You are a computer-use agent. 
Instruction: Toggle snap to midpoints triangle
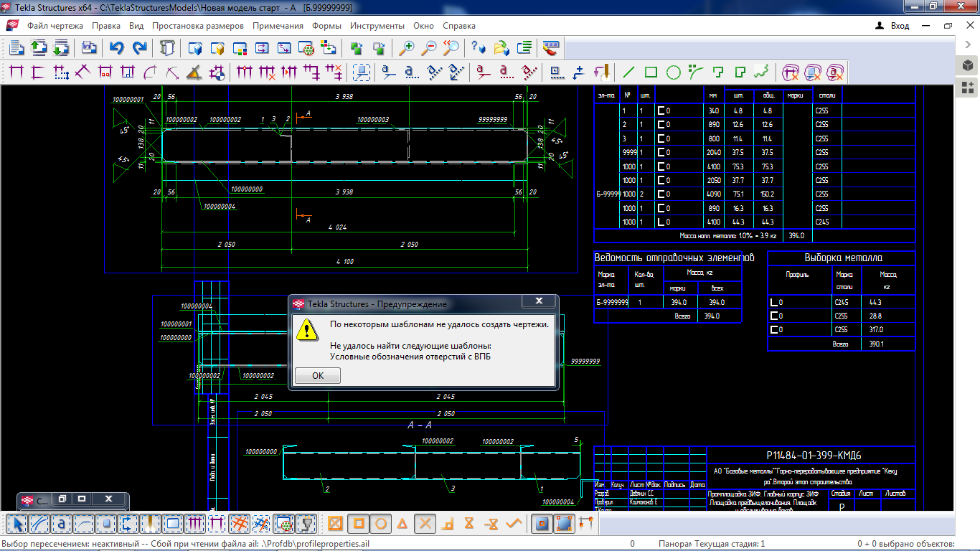click(x=402, y=524)
